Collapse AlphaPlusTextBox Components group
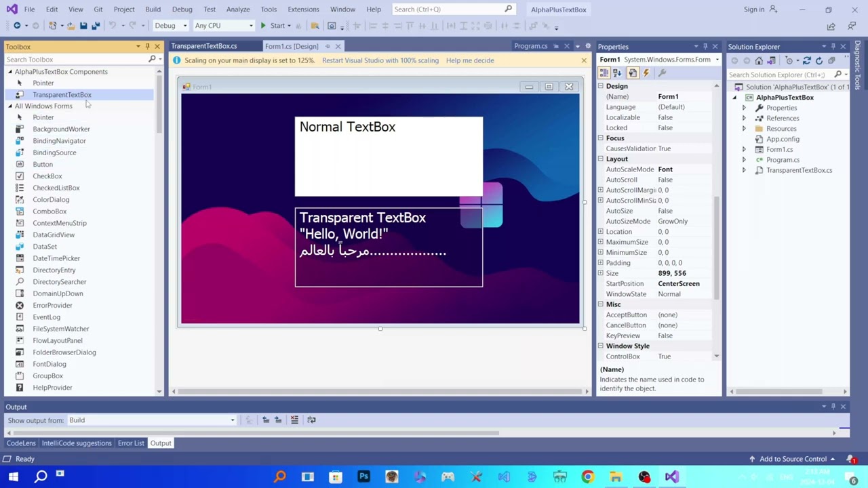Image resolution: width=868 pixels, height=488 pixels. click(10, 72)
